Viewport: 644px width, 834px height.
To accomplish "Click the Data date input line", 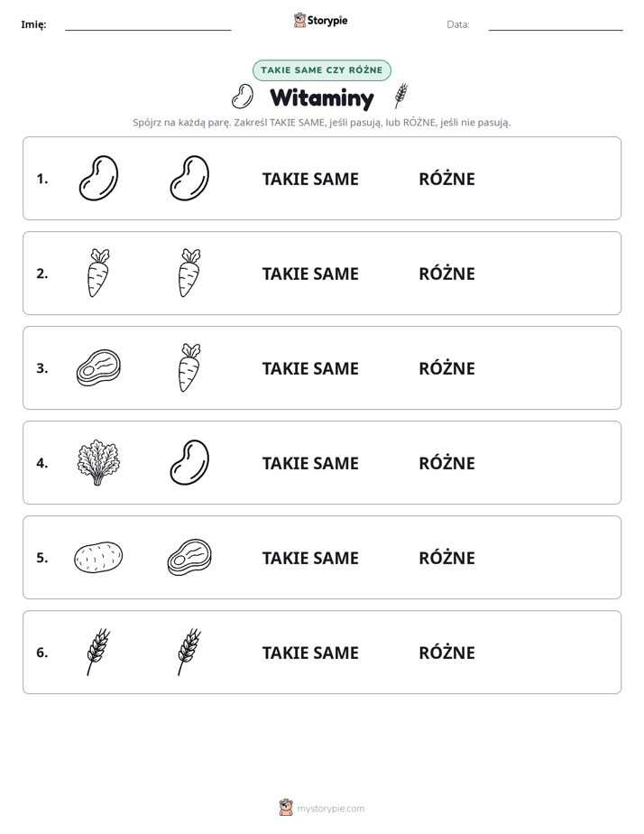I will click(556, 24).
